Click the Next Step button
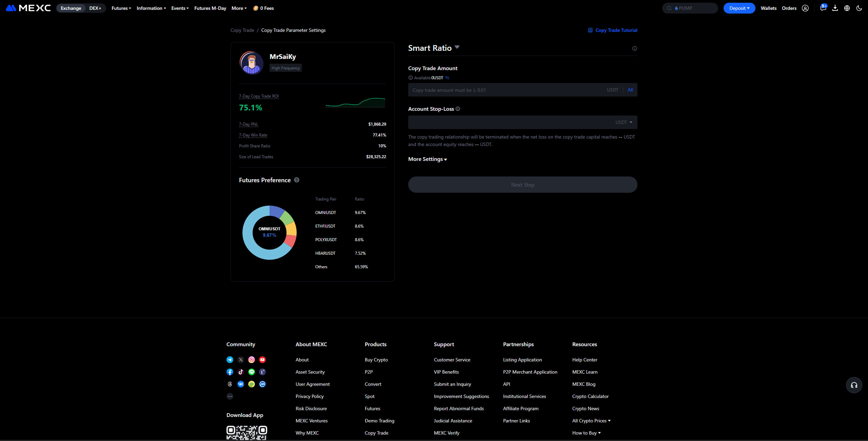This screenshot has height=441, width=868. pyautogui.click(x=522, y=185)
